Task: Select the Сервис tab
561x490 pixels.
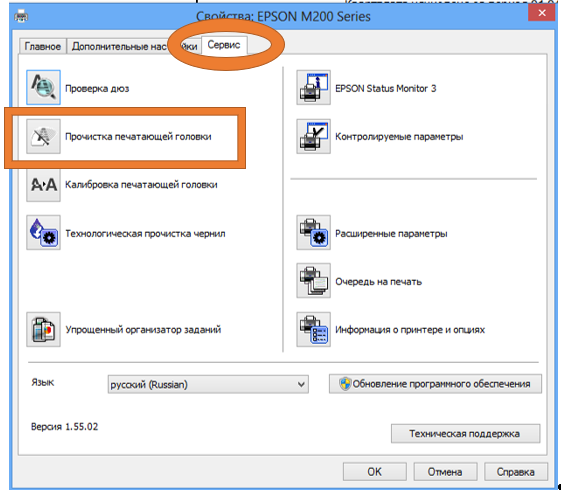Action: click(x=224, y=45)
